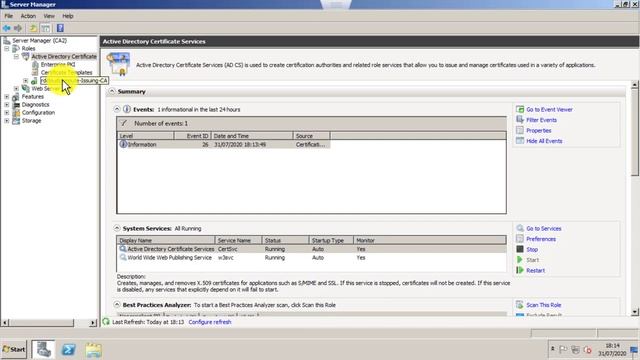Collapse the Active Directory Certificate tree node
The width and height of the screenshot is (640, 360).
16,56
